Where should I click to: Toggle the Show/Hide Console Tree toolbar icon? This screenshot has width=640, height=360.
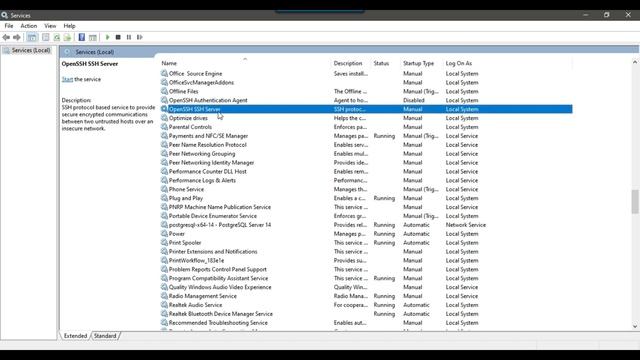point(32,37)
